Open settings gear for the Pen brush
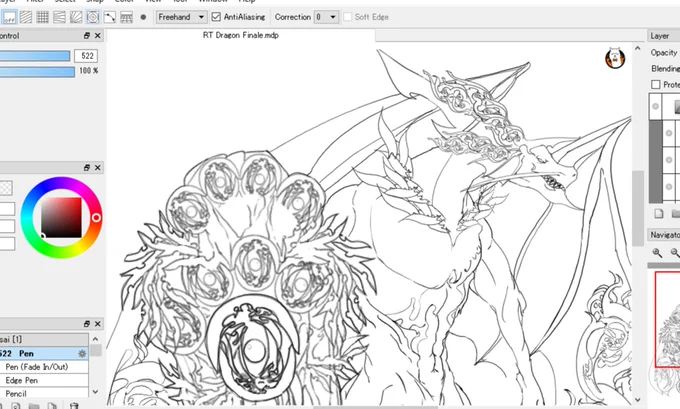 click(82, 354)
